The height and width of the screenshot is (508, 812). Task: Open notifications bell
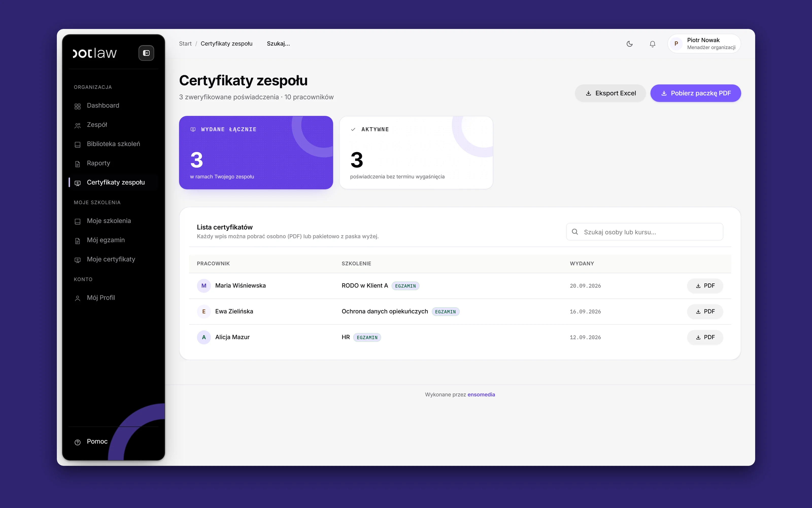[652, 44]
